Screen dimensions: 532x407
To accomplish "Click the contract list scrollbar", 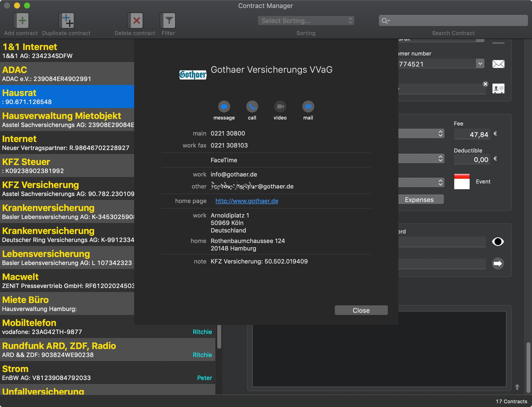I will [x=219, y=337].
